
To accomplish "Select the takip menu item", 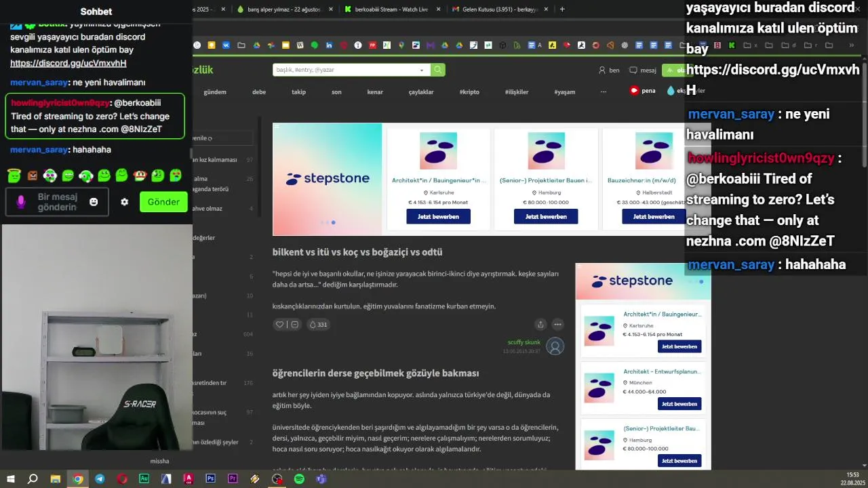I will pyautogui.click(x=298, y=91).
